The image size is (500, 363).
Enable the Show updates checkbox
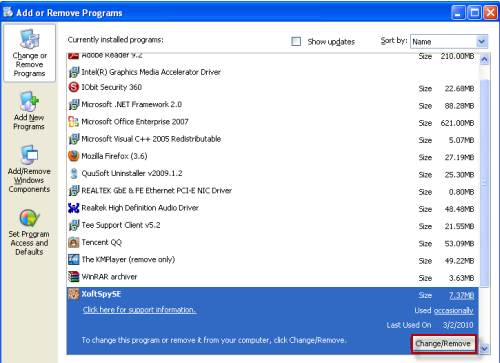[296, 41]
